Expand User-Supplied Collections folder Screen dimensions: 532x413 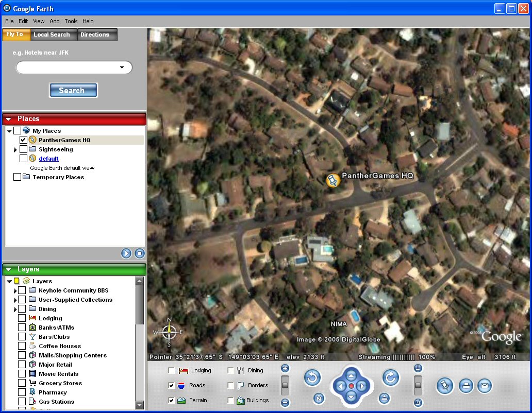pos(15,300)
